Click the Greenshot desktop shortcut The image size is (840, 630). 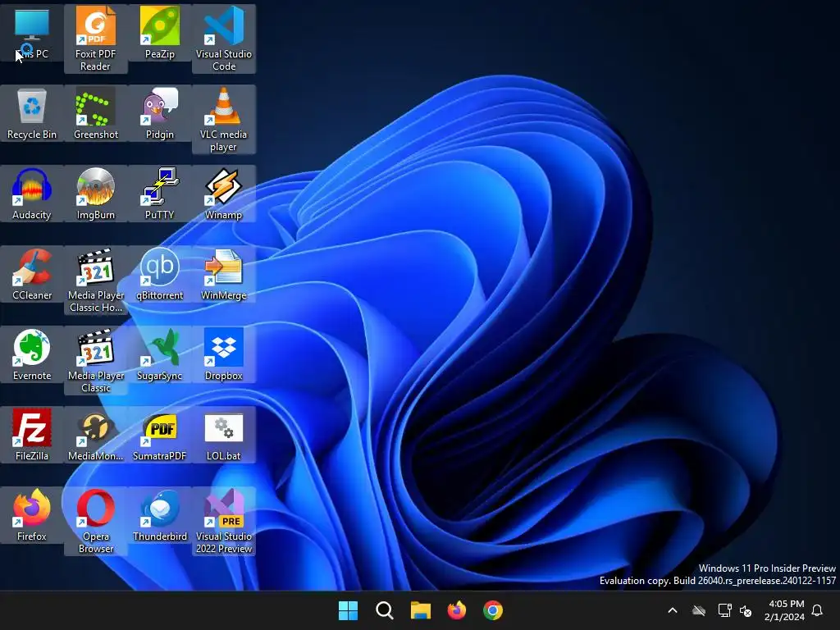pyautogui.click(x=95, y=113)
